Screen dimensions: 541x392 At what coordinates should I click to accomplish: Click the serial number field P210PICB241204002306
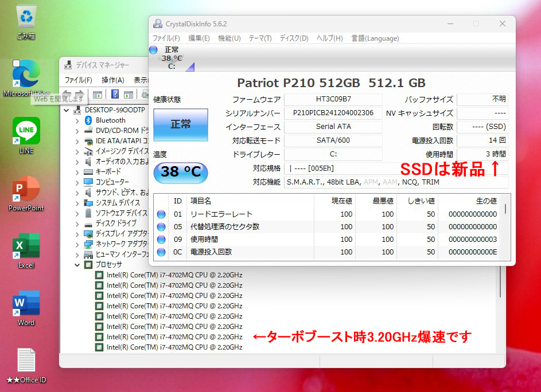click(333, 113)
